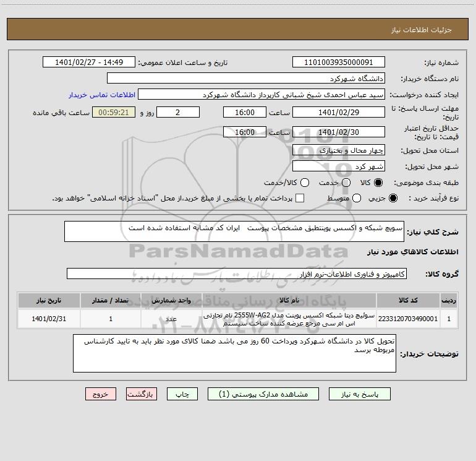Click the price validity time field 16:00
The height and width of the screenshot is (461, 476).
245,132
